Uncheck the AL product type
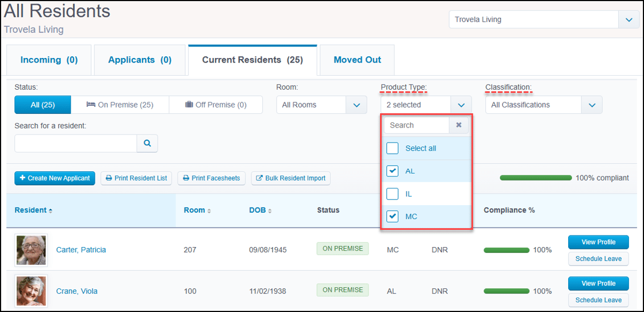644x312 pixels. [393, 171]
